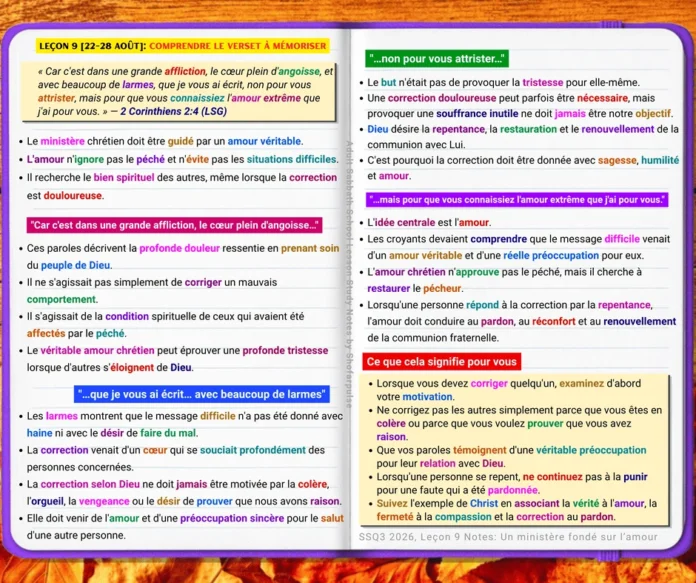Click the teal word "connaissiez" in the verse box
This screenshot has height=583, width=696.
coord(197,98)
